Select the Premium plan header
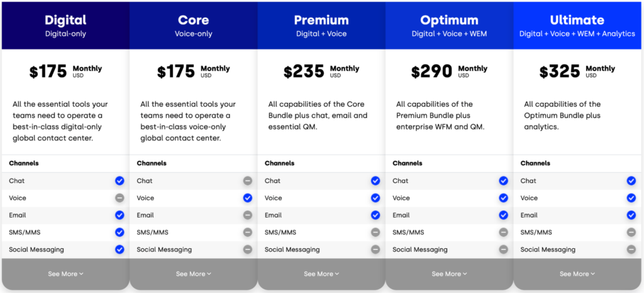Image resolution: width=644 pixels, height=293 pixels. pyautogui.click(x=321, y=25)
